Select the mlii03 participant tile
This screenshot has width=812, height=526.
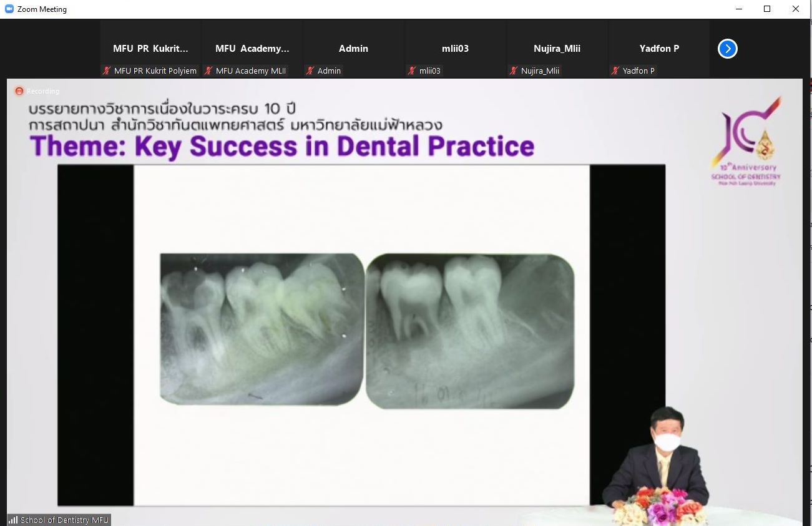455,48
